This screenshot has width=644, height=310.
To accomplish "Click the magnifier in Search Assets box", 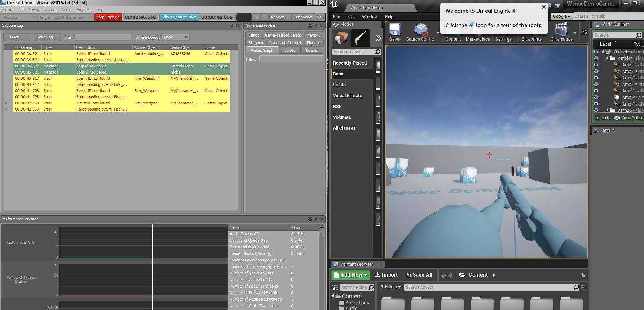I will pos(576,287).
